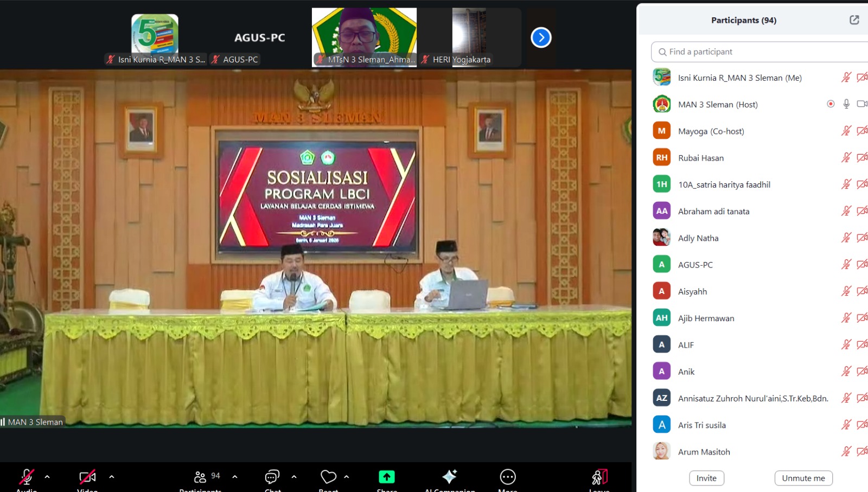Click the Leave meeting icon
Viewport: 868px width, 492px height.
click(x=599, y=477)
